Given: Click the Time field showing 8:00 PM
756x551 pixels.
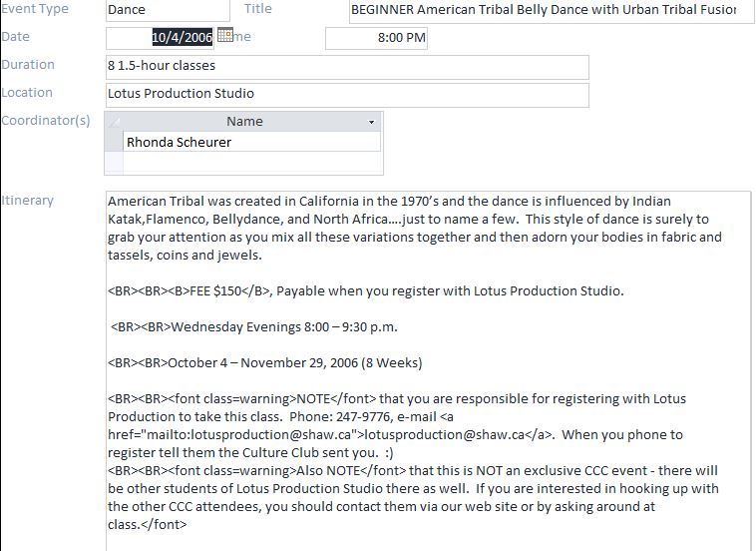Looking at the screenshot, I should tap(377, 38).
